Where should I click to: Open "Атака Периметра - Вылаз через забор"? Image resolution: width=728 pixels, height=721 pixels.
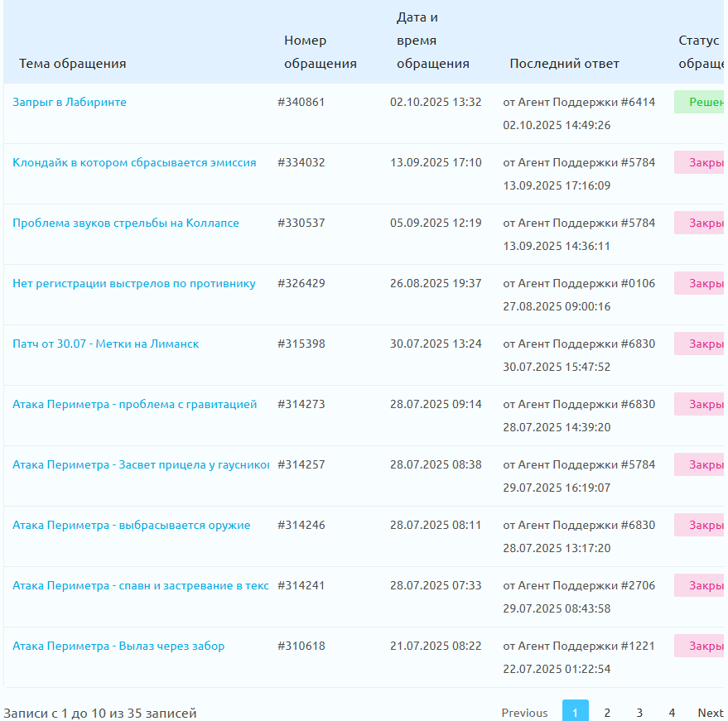[x=118, y=646]
